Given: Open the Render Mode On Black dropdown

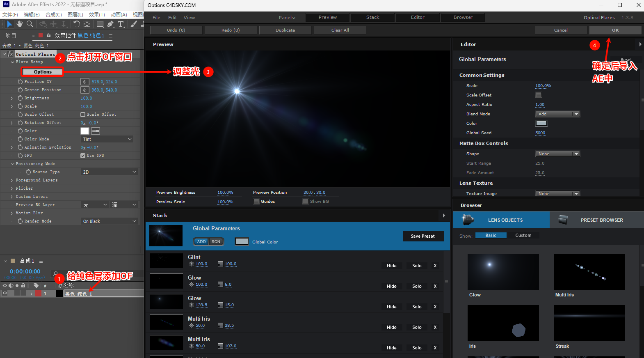Looking at the screenshot, I should pyautogui.click(x=109, y=221).
